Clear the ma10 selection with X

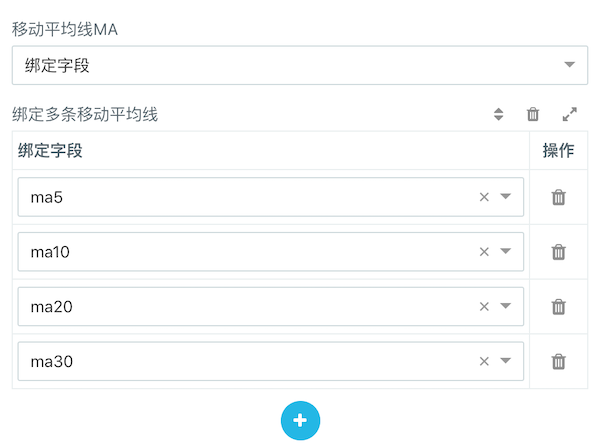pos(484,252)
